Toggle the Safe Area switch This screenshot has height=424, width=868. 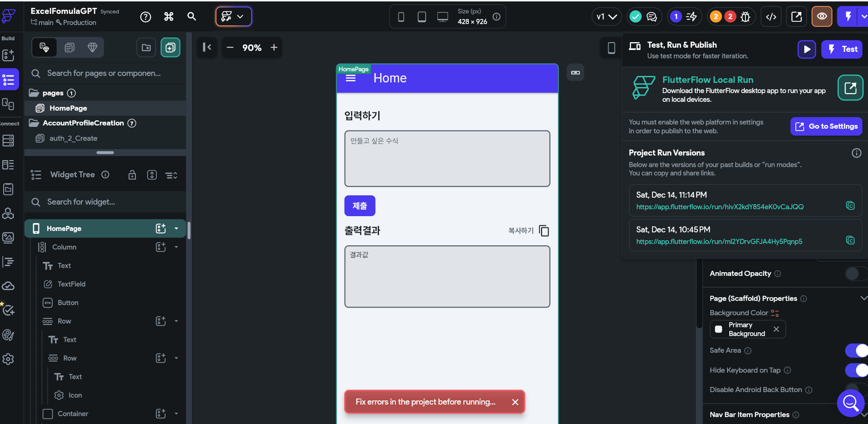[x=856, y=350]
